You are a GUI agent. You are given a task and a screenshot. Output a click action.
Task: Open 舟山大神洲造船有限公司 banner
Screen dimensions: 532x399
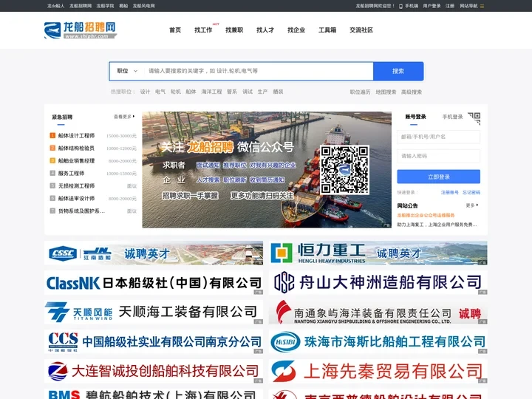[x=378, y=282]
